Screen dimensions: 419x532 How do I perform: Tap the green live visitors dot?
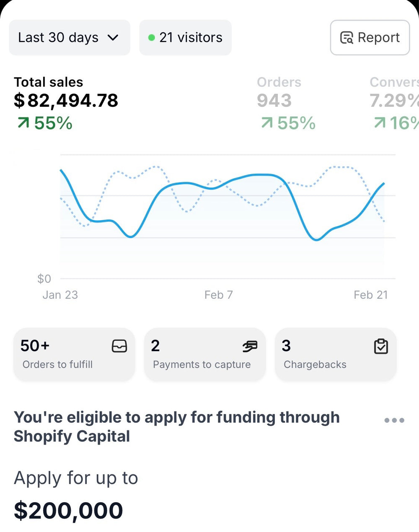click(x=152, y=38)
